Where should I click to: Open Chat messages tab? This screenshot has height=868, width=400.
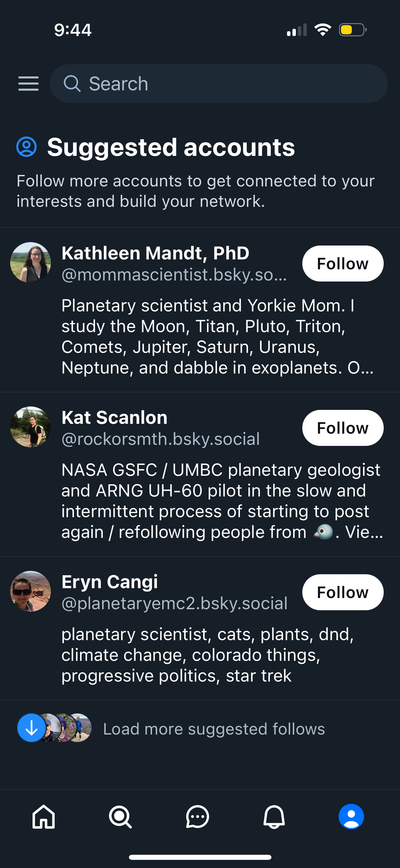tap(197, 817)
